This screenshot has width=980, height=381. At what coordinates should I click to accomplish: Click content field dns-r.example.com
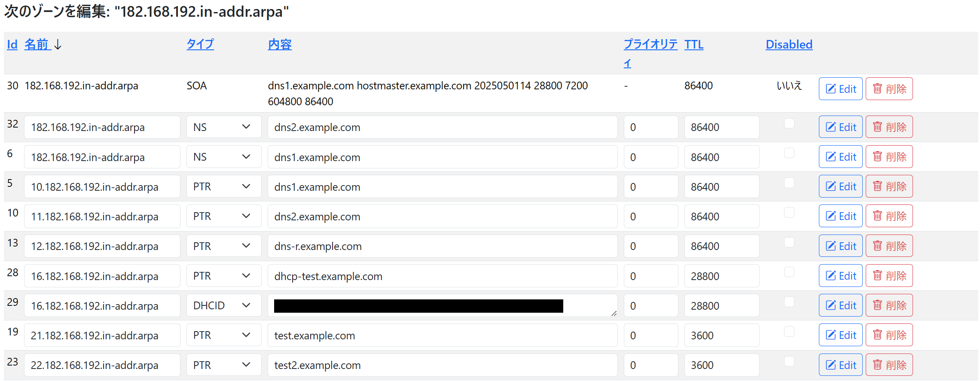pyautogui.click(x=443, y=246)
